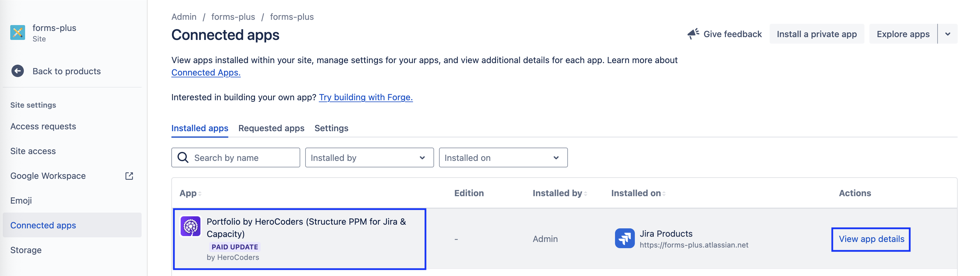Switch to the Requested apps tab
Screen dimensions: 980x276
[x=271, y=128]
